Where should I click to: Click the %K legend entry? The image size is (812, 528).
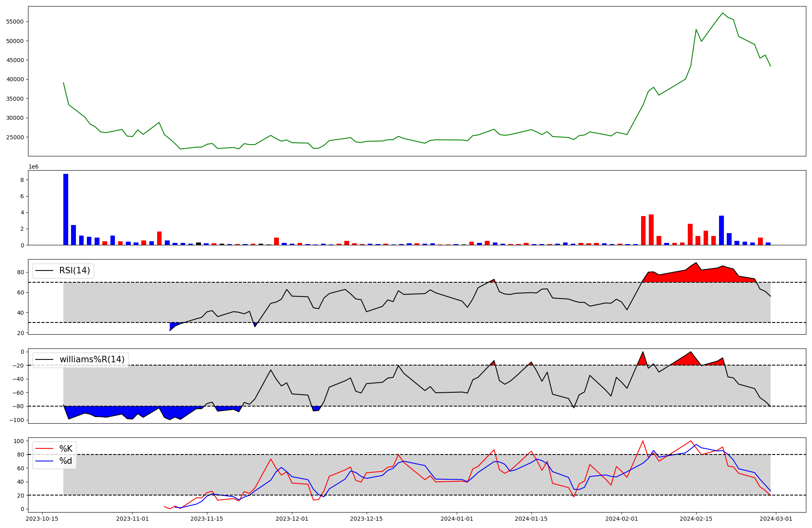point(66,449)
